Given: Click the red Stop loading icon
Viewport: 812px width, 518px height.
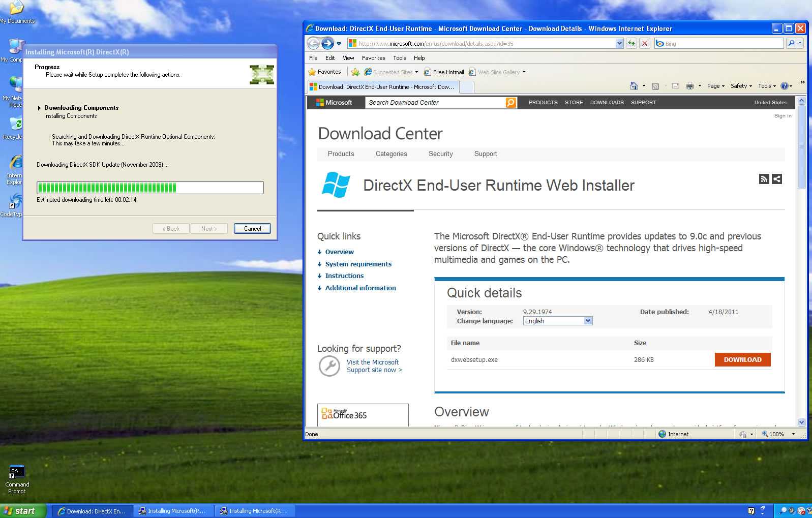Looking at the screenshot, I should pos(645,43).
